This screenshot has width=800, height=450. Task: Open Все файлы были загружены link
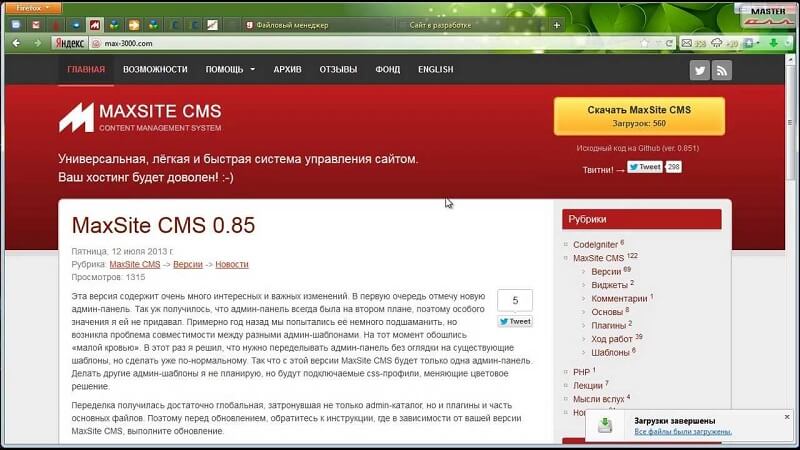[x=683, y=432]
